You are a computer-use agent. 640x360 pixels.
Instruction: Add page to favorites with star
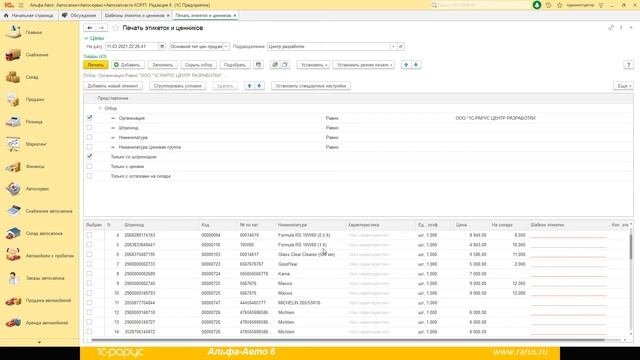click(116, 28)
